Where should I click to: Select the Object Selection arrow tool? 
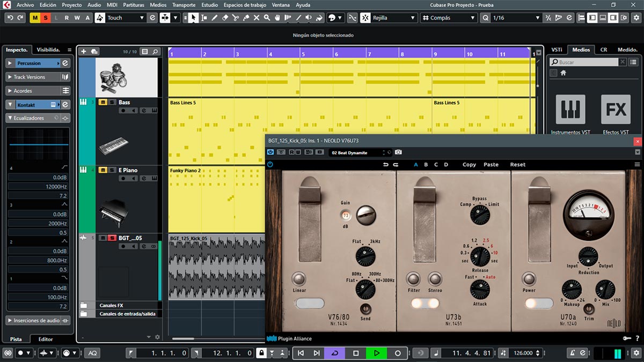[193, 18]
